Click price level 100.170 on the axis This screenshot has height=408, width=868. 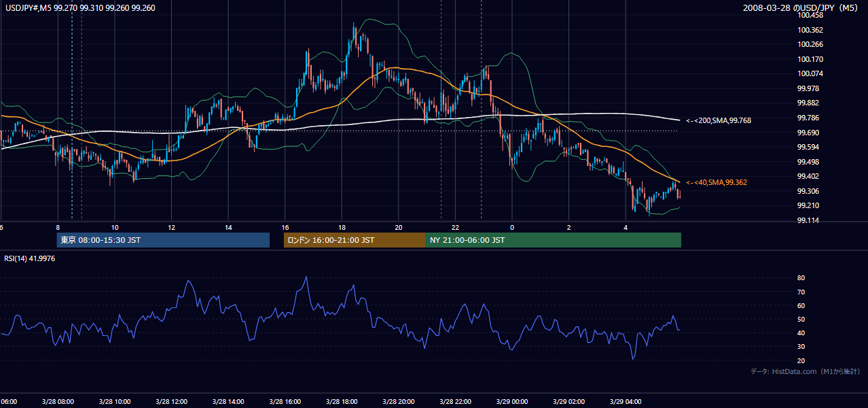tap(810, 59)
